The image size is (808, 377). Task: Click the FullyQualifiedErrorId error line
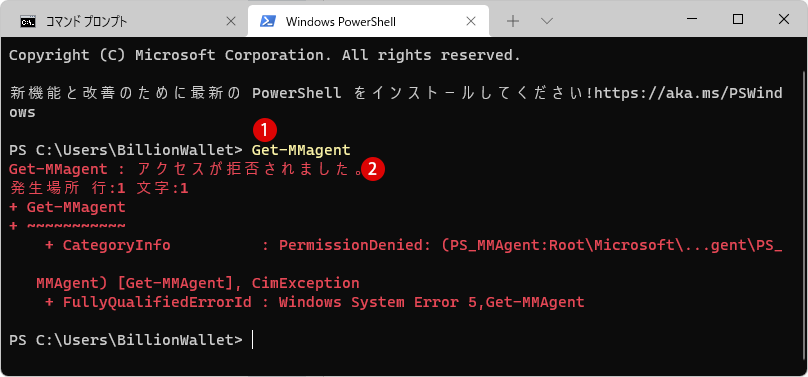[x=315, y=302]
